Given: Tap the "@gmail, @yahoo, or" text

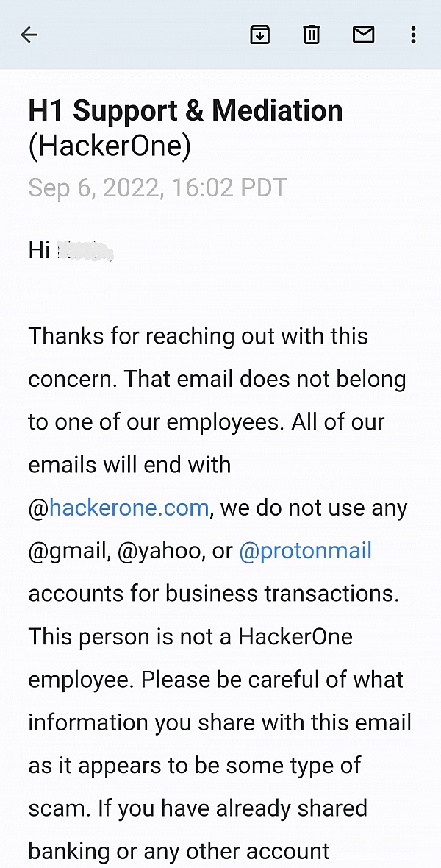Looking at the screenshot, I should coord(131,552).
